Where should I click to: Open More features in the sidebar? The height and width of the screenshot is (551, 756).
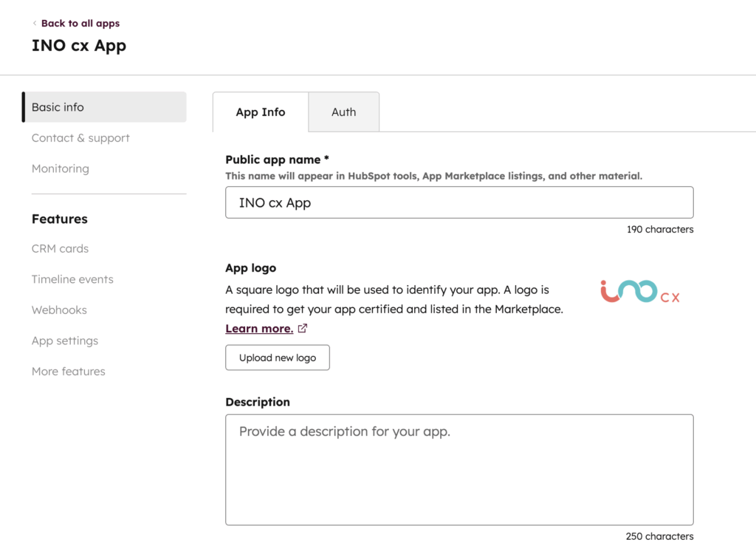click(69, 372)
